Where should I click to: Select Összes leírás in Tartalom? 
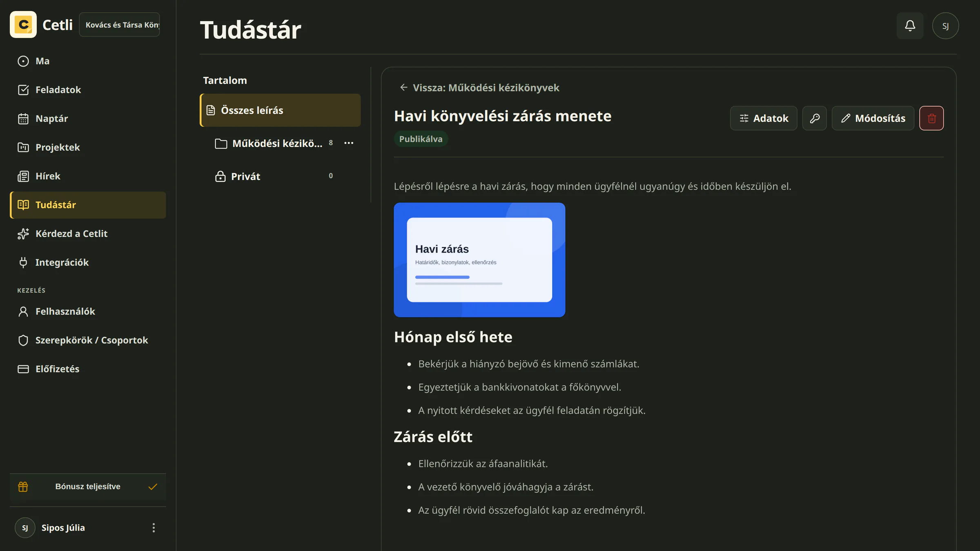pyautogui.click(x=280, y=110)
